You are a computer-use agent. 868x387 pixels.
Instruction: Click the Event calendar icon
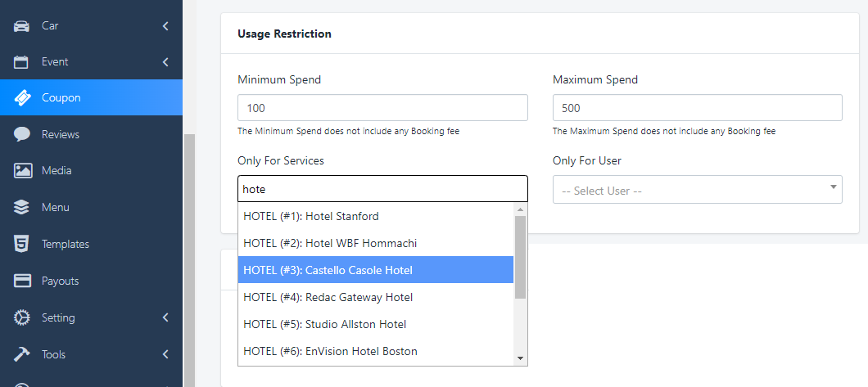pos(22,62)
